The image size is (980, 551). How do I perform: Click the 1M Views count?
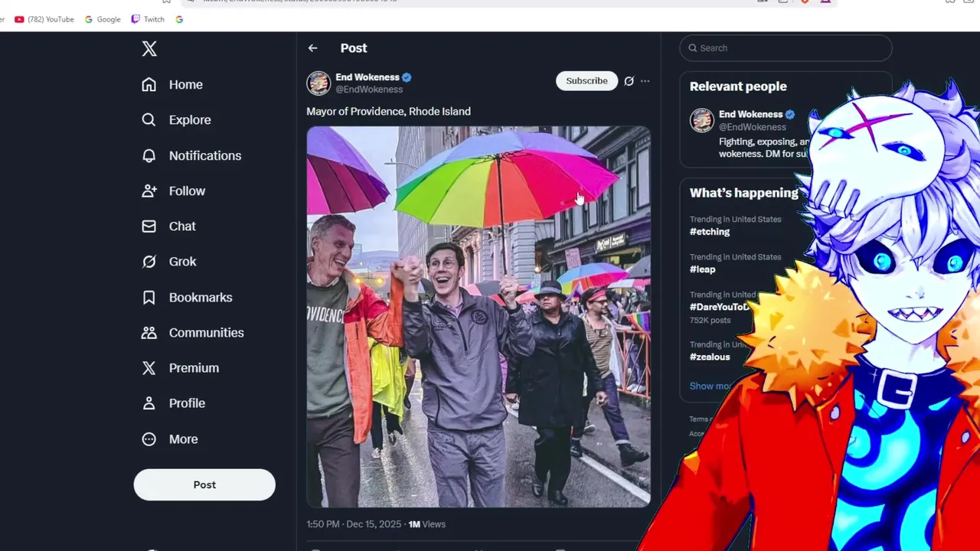tap(426, 524)
